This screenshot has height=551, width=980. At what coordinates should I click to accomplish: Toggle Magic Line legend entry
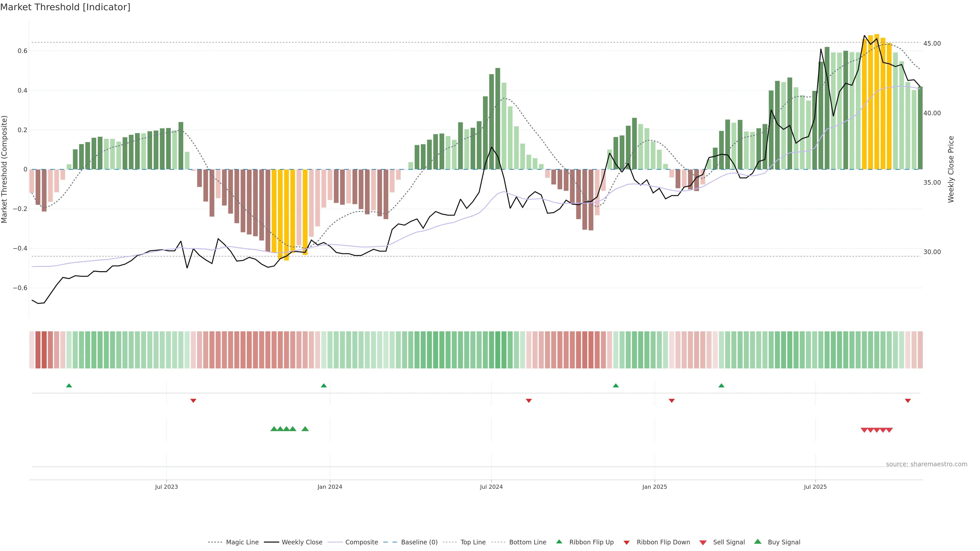click(x=242, y=542)
